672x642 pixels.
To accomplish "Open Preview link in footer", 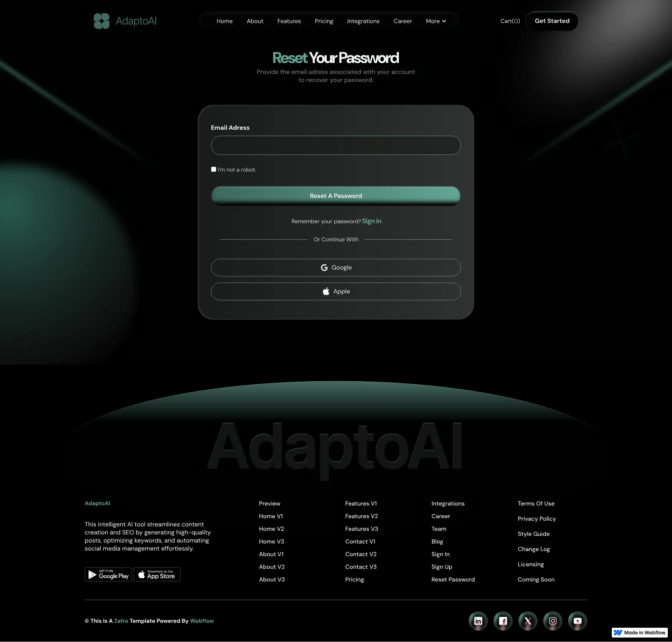I will coord(269,503).
